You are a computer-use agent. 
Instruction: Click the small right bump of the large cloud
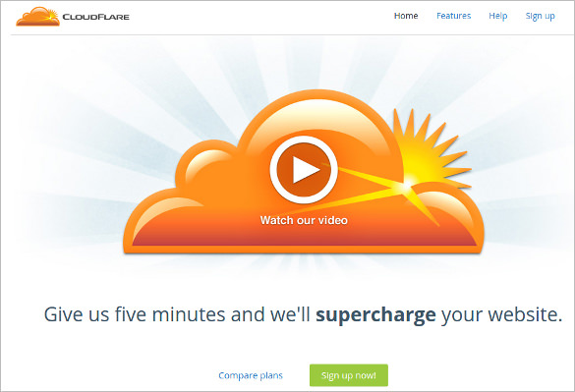447,209
